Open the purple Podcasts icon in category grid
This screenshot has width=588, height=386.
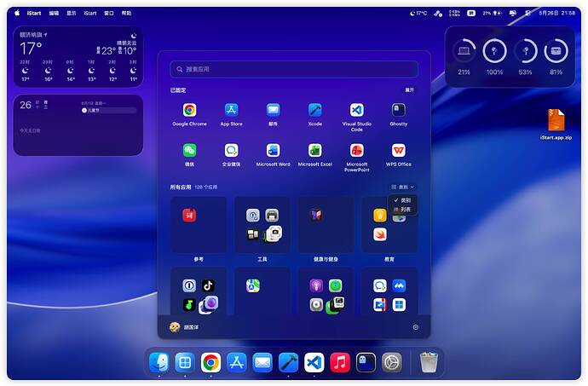(x=316, y=285)
